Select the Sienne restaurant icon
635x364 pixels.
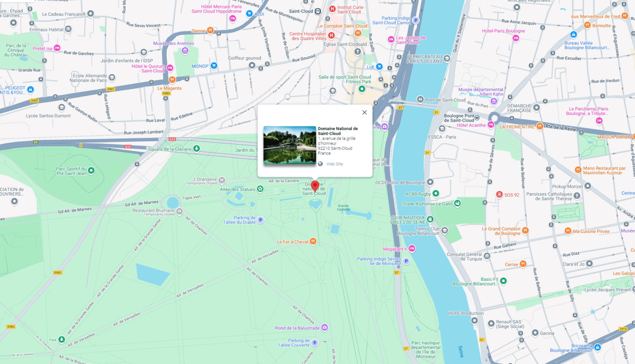coord(210,30)
